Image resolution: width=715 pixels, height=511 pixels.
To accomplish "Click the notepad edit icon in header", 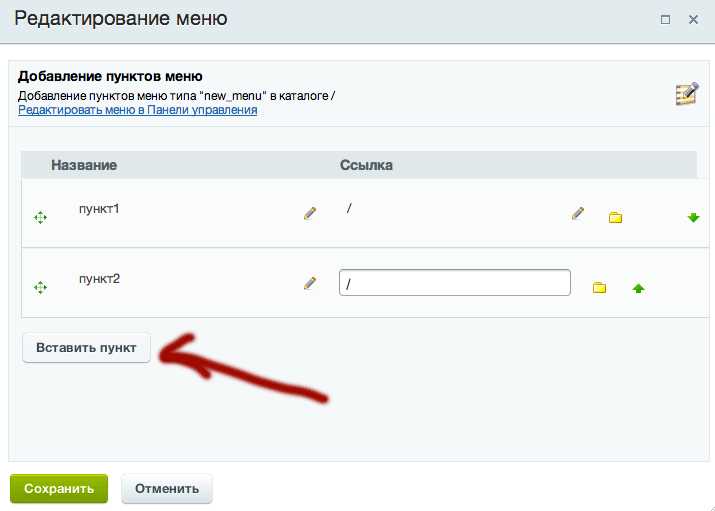I will click(687, 93).
